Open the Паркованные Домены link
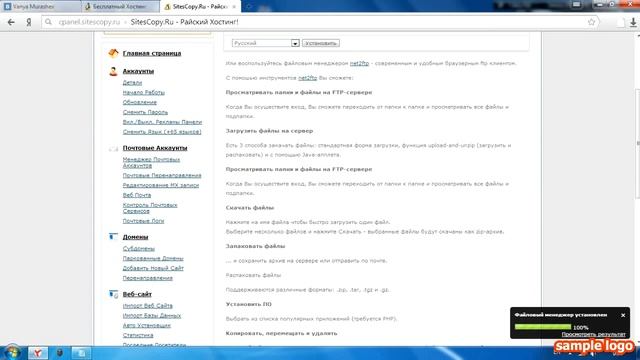The height and width of the screenshot is (360, 640). pyautogui.click(x=153, y=258)
